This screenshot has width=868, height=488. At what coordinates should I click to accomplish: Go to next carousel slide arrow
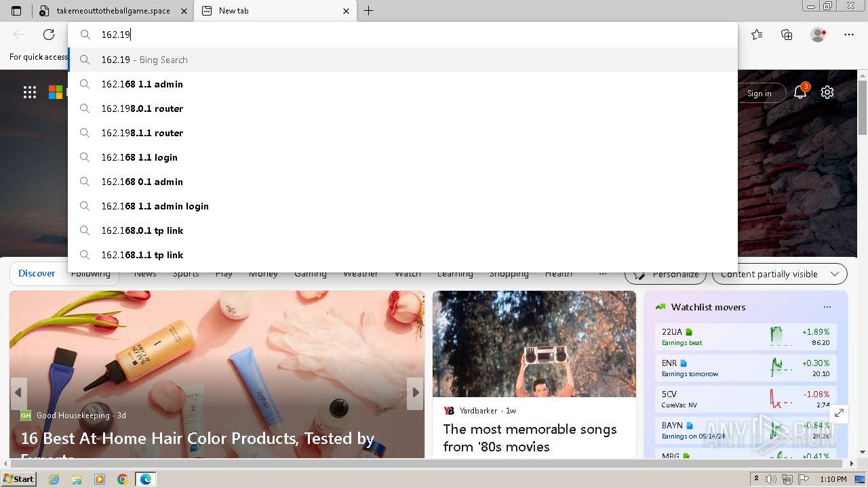click(x=415, y=392)
